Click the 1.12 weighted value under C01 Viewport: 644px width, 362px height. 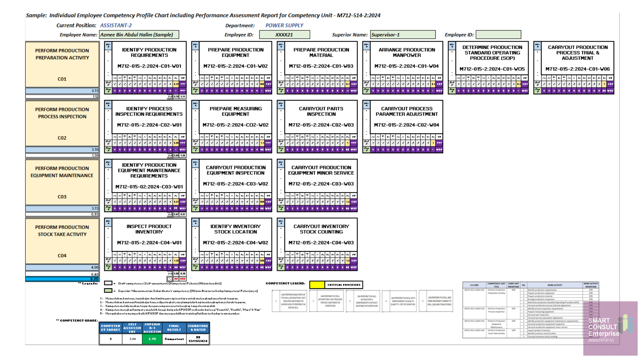pyautogui.click(x=62, y=97)
